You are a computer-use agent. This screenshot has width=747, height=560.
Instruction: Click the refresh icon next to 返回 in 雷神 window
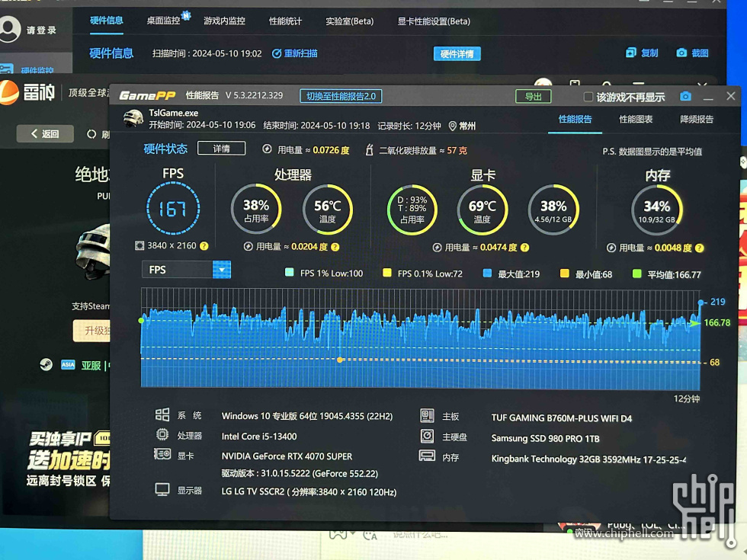pos(91,134)
